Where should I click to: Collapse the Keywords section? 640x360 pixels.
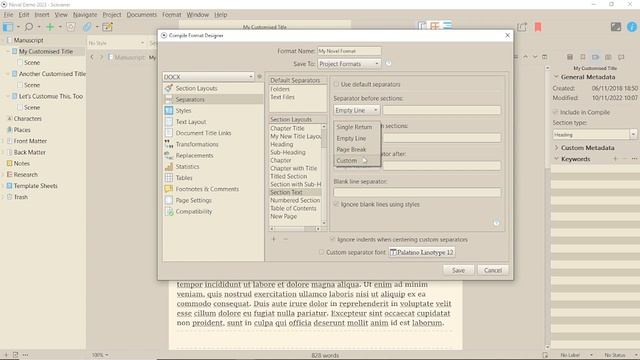coord(556,159)
